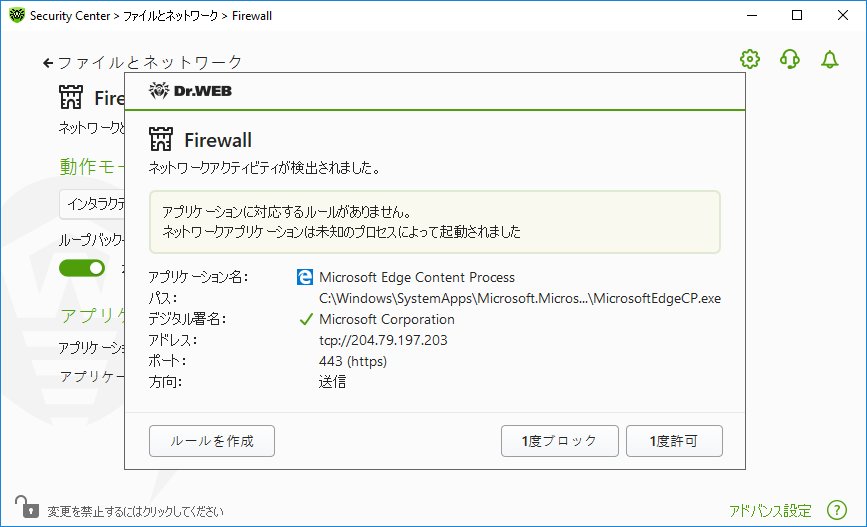Click the Dr.WEB spider logo in dialog
867x527 pixels.
tap(160, 91)
